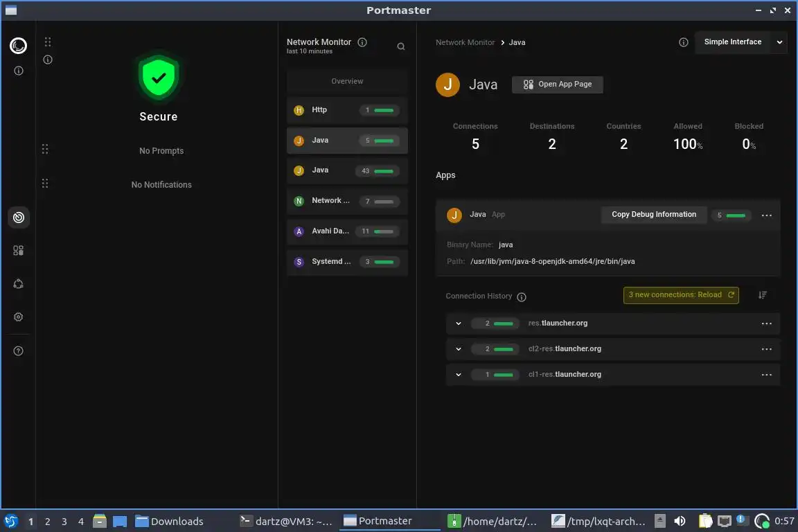The image size is (798, 532).
Task: Click the info icon beside the Secure shield
Action: coord(48,60)
